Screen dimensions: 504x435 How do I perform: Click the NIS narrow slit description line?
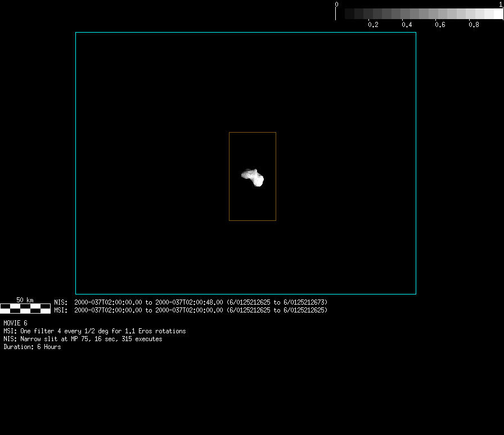pyautogui.click(x=83, y=339)
